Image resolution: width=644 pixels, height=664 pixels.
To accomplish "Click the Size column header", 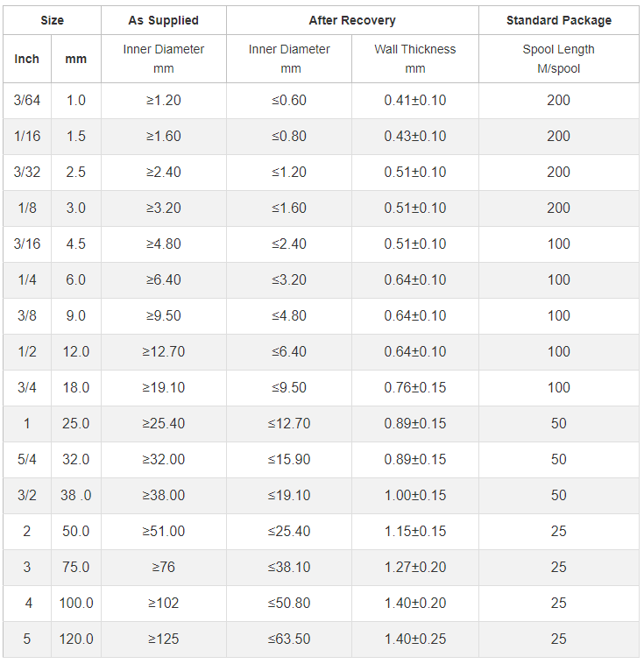I will pos(52,20).
